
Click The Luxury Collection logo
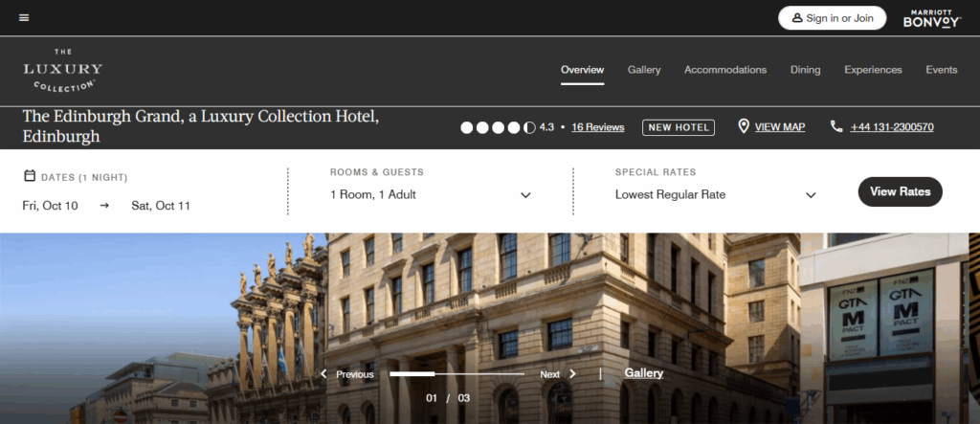62,70
